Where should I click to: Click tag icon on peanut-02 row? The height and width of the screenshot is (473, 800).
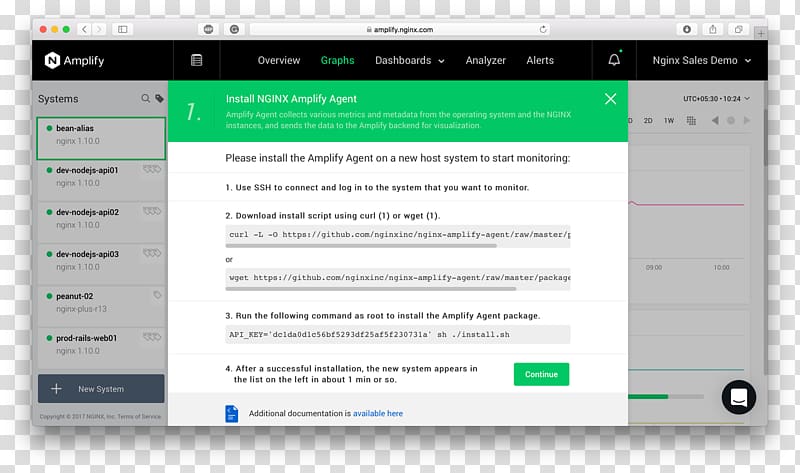coord(157,295)
